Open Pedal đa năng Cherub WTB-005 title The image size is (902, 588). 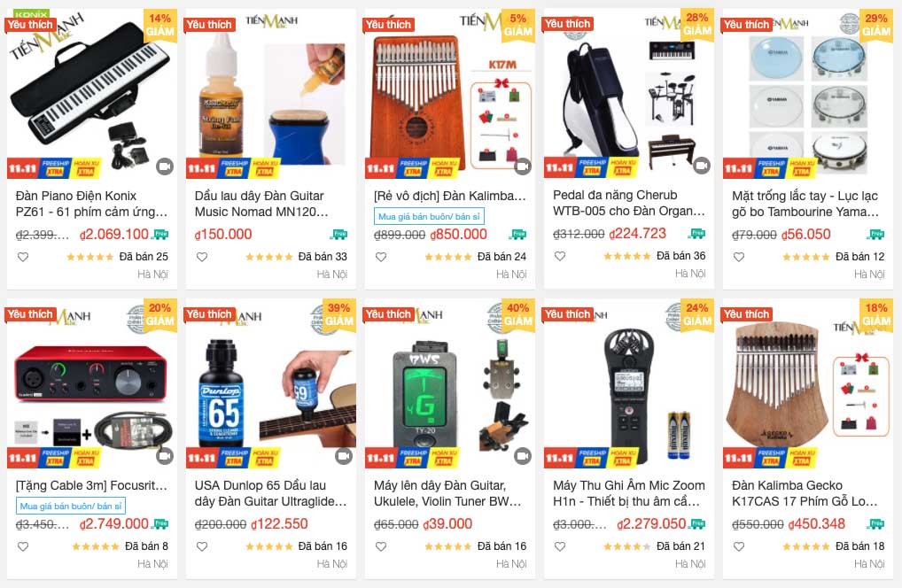(x=629, y=203)
